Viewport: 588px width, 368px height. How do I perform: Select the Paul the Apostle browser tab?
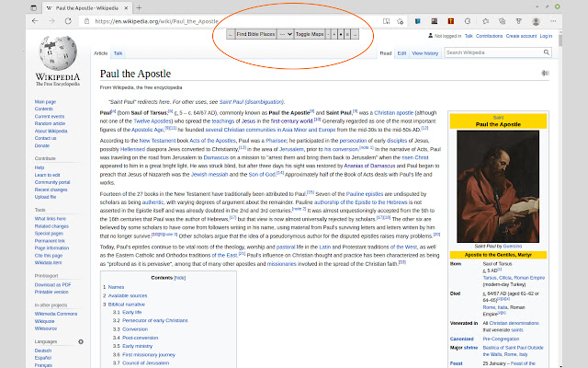87,8
